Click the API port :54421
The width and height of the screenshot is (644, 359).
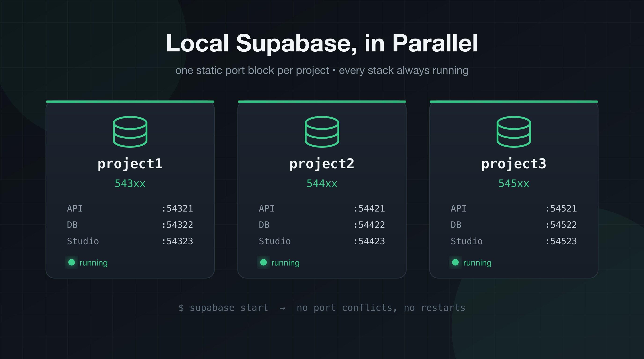click(369, 208)
